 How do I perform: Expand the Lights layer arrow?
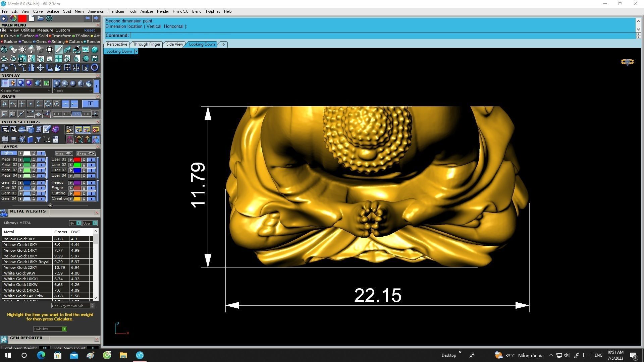click(20, 154)
